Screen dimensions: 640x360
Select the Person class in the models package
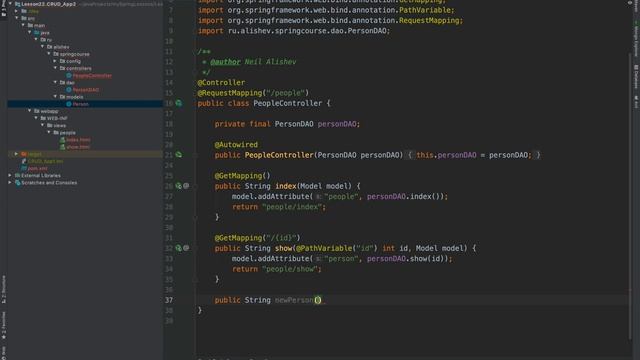(80, 104)
